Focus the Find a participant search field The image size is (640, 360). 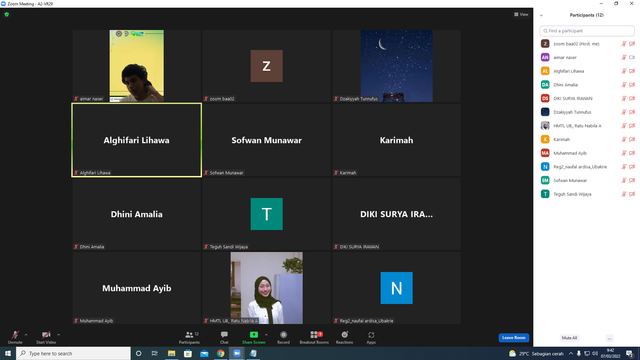click(x=587, y=31)
